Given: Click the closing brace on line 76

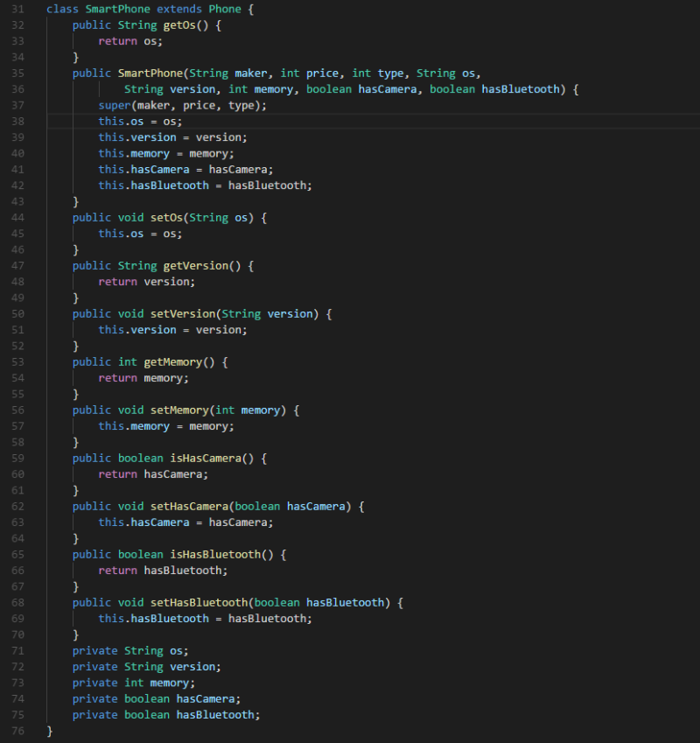Looking at the screenshot, I should point(49,730).
